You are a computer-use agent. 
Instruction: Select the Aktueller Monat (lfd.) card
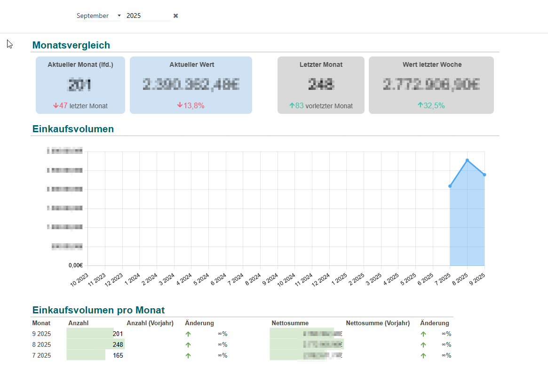pyautogui.click(x=80, y=85)
